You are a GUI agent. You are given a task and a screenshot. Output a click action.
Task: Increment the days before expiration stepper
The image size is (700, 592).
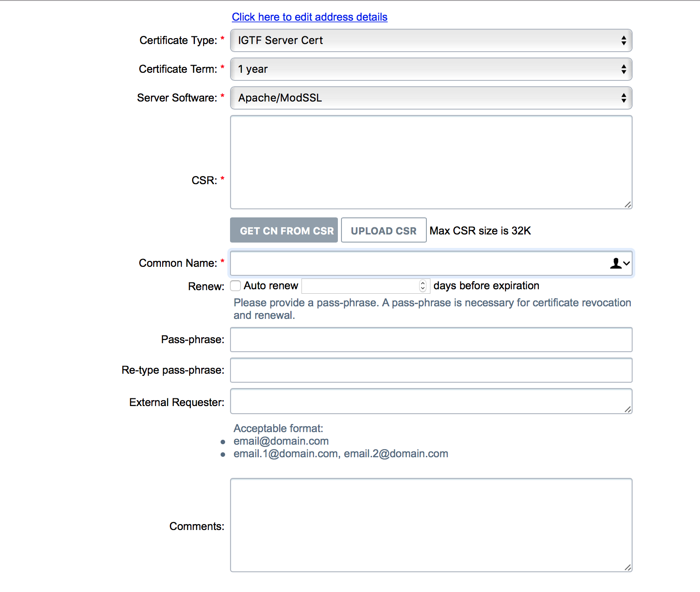tap(423, 283)
